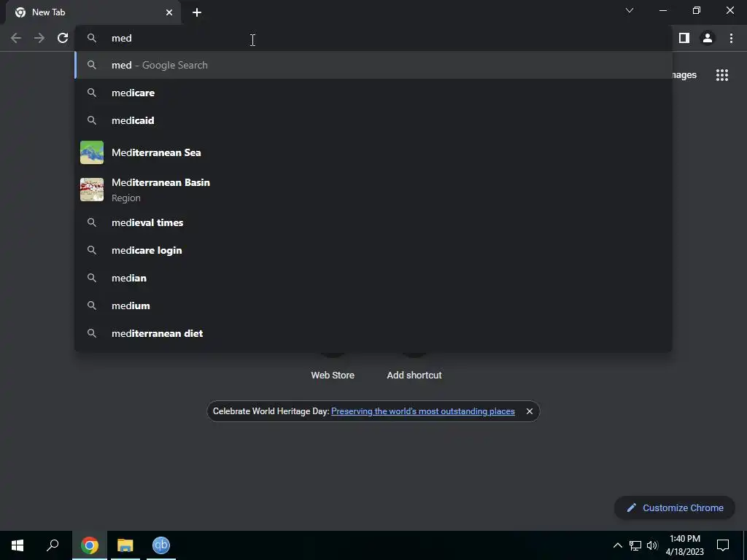The width and height of the screenshot is (747, 560).
Task: Open the Google apps grid
Action: 721,75
